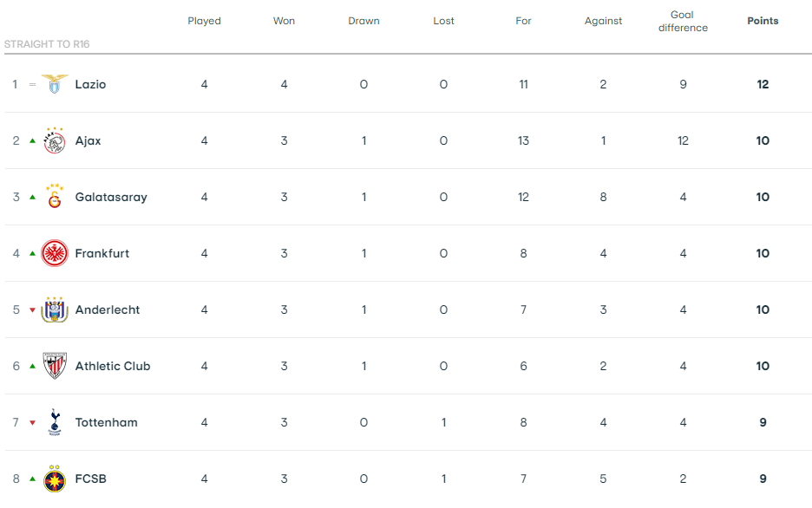Click the Lazio club crest
The height and width of the screenshot is (508, 812).
tap(55, 84)
